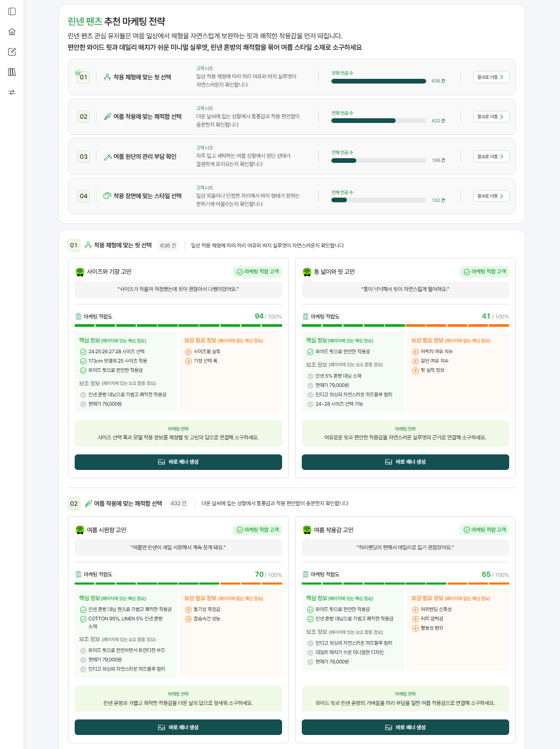Toggle the sidebar panel icon
Viewport: 560px width, 749px height.
12,11
